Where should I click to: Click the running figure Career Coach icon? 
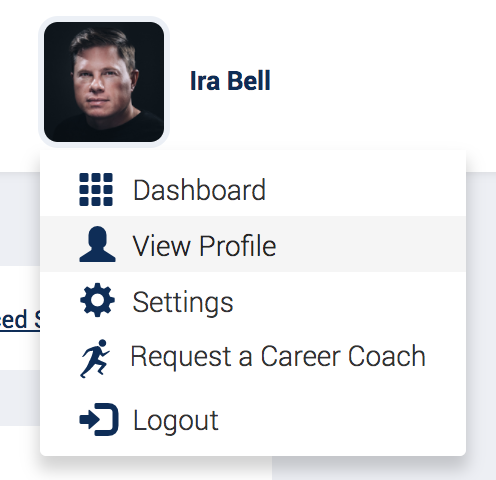point(95,359)
